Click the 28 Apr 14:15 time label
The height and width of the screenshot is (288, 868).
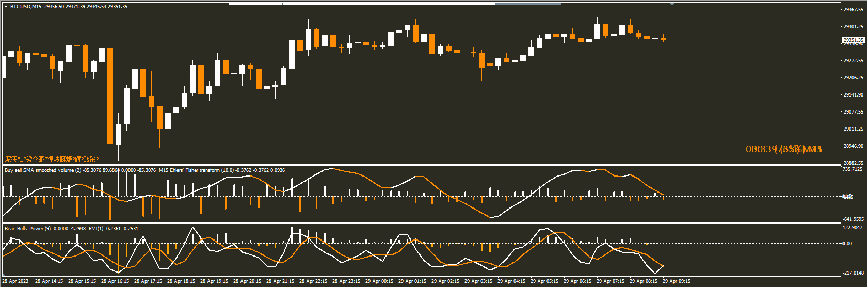pos(49,282)
